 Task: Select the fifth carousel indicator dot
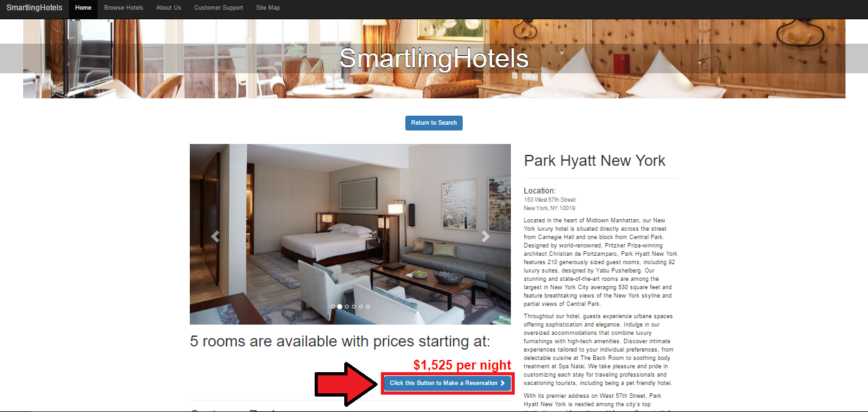point(361,307)
